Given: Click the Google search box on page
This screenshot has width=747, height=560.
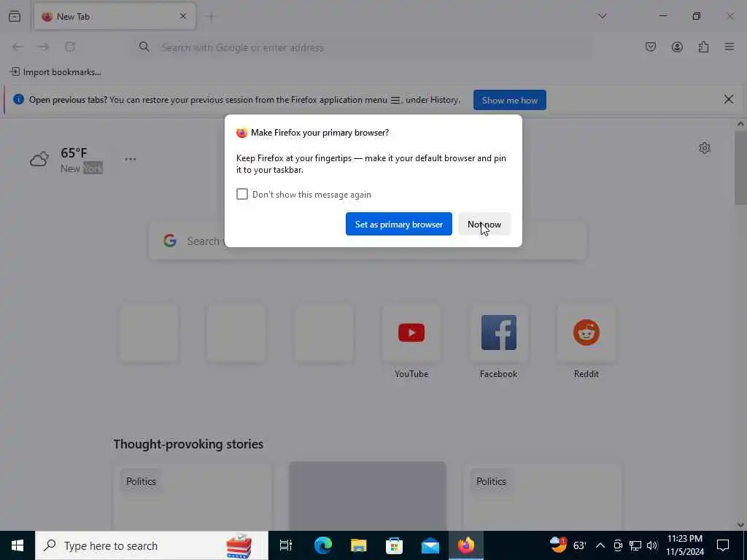Looking at the screenshot, I should pyautogui.click(x=368, y=241).
